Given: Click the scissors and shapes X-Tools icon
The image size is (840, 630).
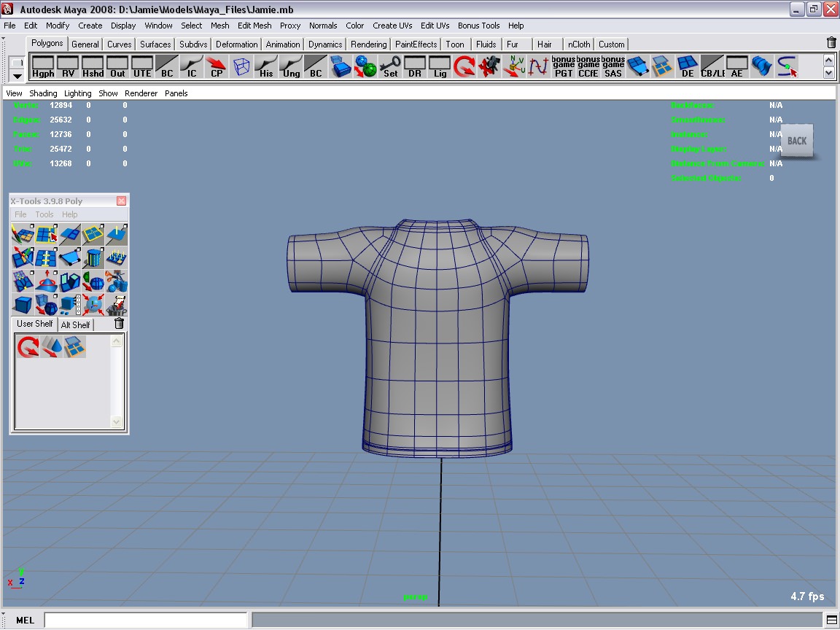Looking at the screenshot, I should [x=117, y=281].
